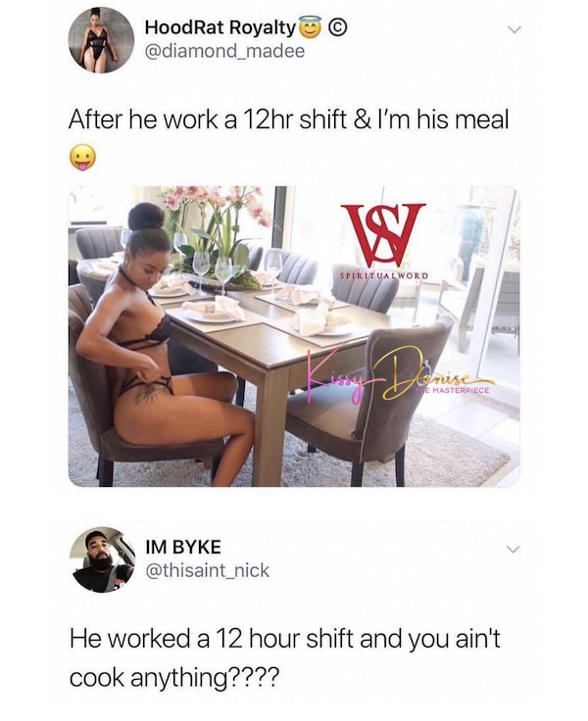Open the HoodRat Royalty display name
Screen dimensions: 588x721
coord(220,28)
